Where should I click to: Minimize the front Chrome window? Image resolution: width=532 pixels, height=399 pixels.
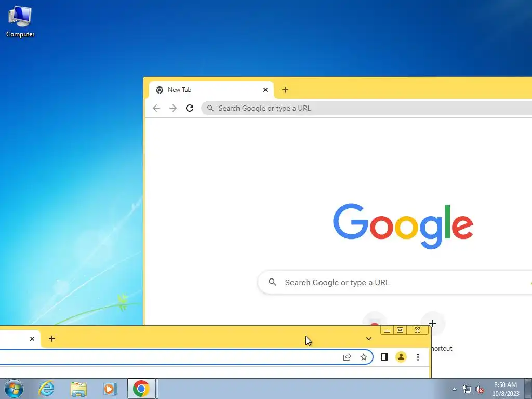387,330
